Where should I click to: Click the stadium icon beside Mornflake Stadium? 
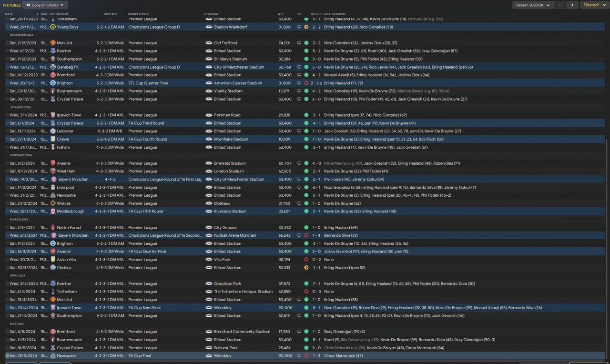209,139
